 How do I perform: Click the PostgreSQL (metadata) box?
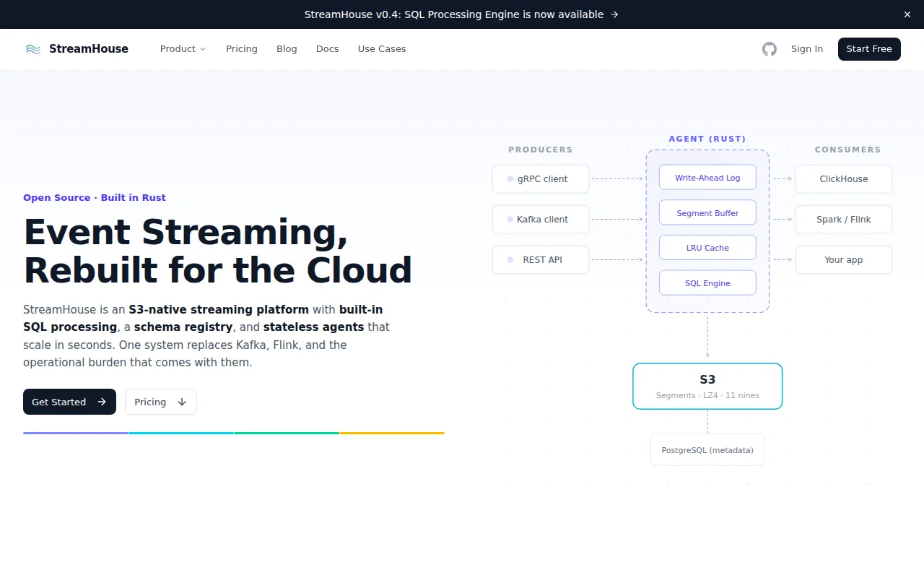click(x=707, y=450)
